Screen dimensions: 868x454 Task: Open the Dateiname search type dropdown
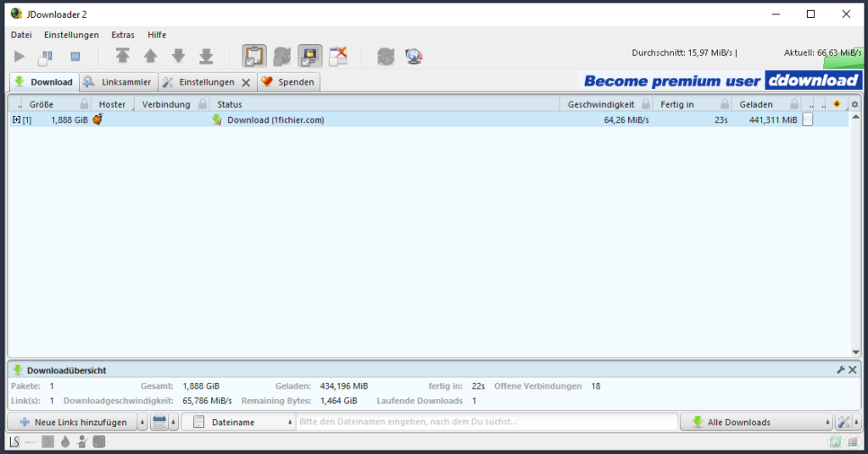[x=238, y=422]
